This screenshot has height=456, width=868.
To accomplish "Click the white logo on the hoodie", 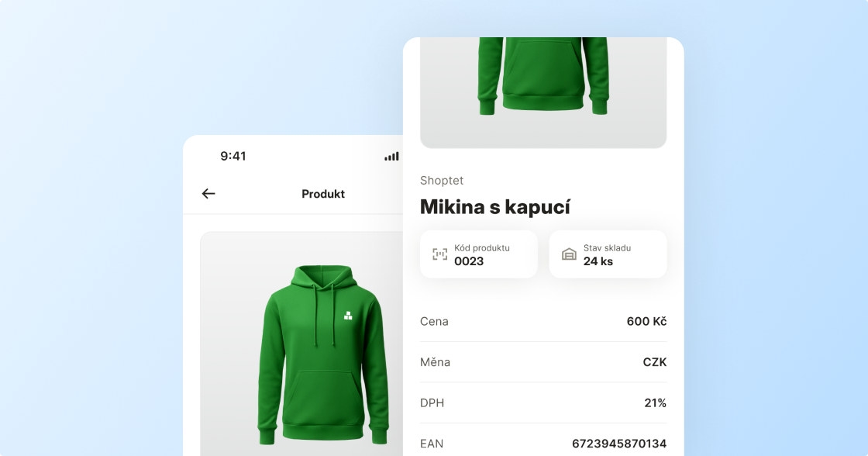I will point(348,316).
